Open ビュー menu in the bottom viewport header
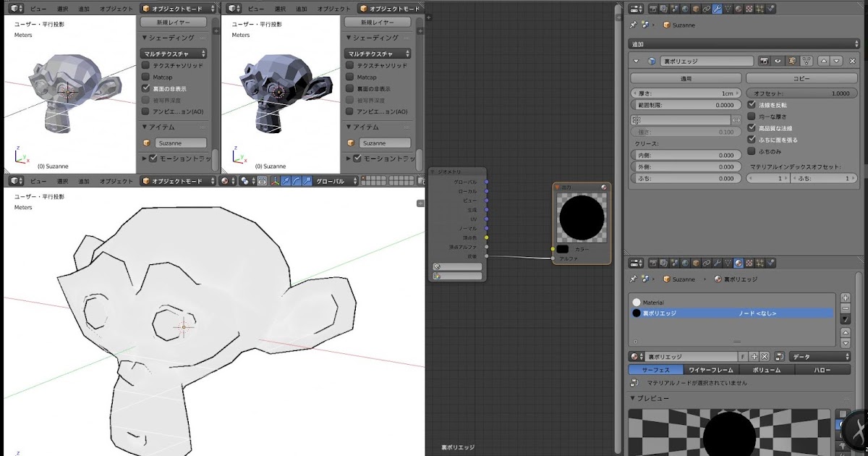This screenshot has height=456, width=868. click(38, 181)
